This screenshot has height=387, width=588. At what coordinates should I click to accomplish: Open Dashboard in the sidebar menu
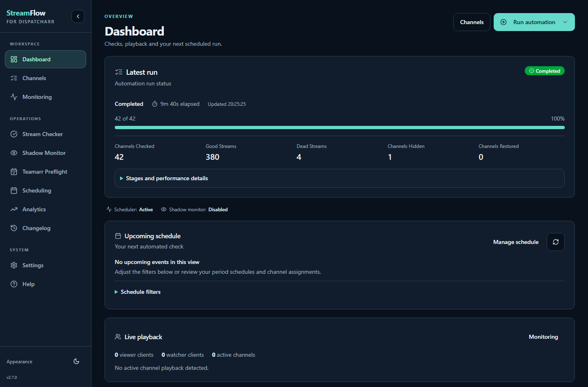45,59
